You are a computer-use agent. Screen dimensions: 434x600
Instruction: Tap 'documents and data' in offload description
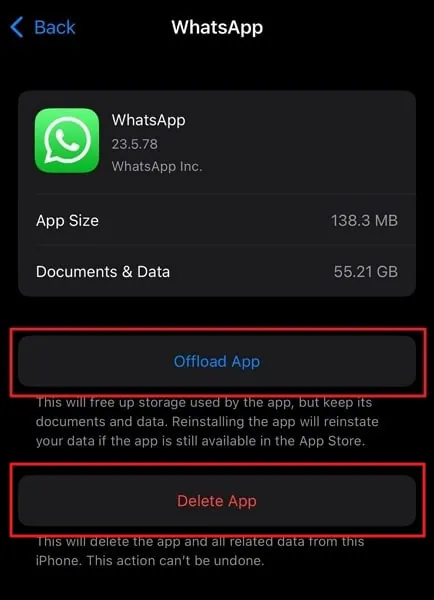[102, 422]
